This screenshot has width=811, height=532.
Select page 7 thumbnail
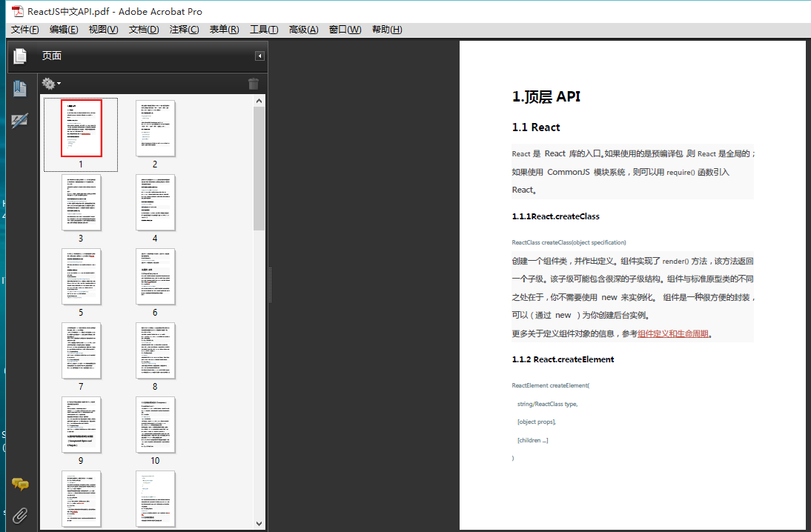(x=82, y=350)
